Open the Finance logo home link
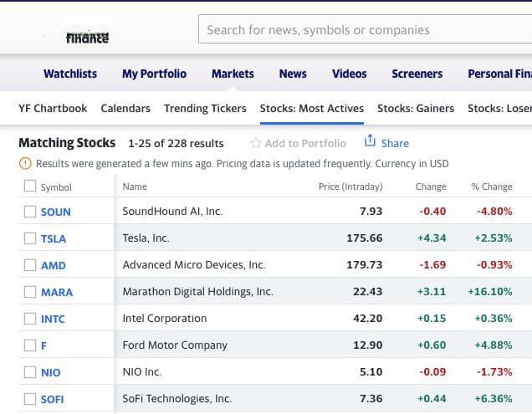 click(88, 38)
